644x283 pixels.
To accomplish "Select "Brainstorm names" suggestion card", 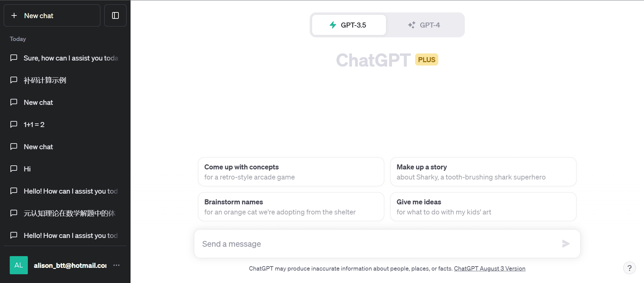I will click(x=291, y=207).
